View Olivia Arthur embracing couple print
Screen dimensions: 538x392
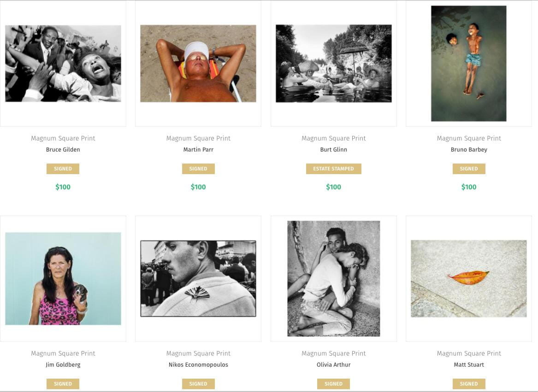[x=334, y=278]
